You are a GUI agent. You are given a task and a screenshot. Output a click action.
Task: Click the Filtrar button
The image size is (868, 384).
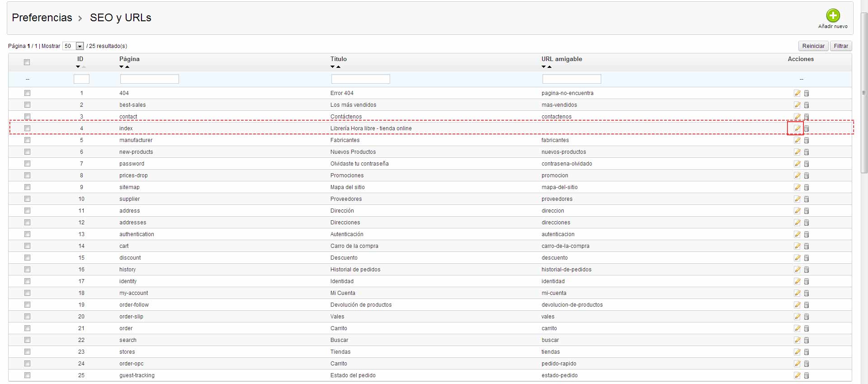pyautogui.click(x=841, y=46)
